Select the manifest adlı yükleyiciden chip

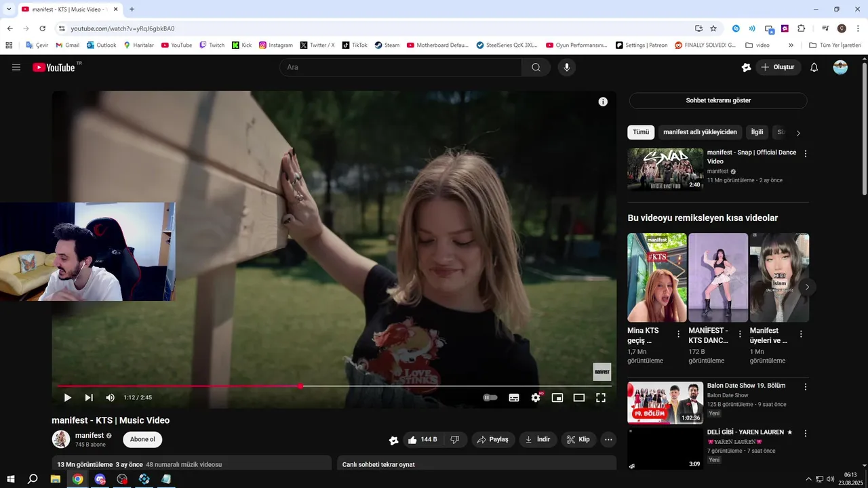pos(700,132)
